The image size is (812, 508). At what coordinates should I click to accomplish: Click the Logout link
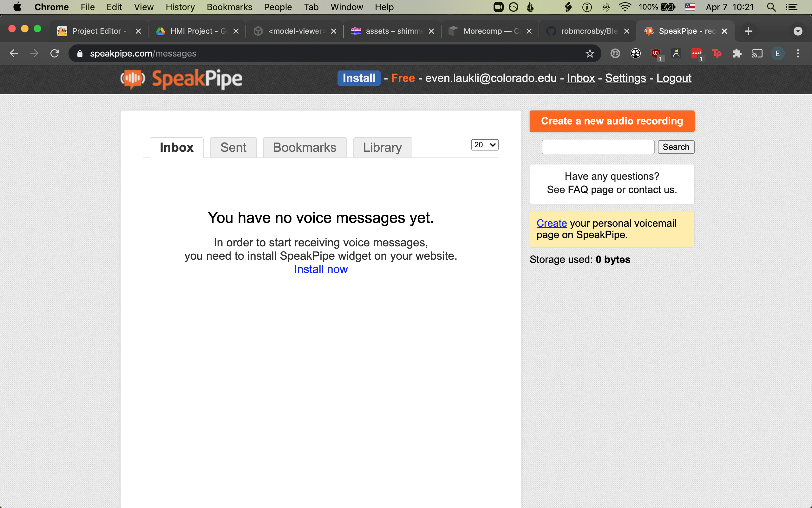[x=674, y=78]
